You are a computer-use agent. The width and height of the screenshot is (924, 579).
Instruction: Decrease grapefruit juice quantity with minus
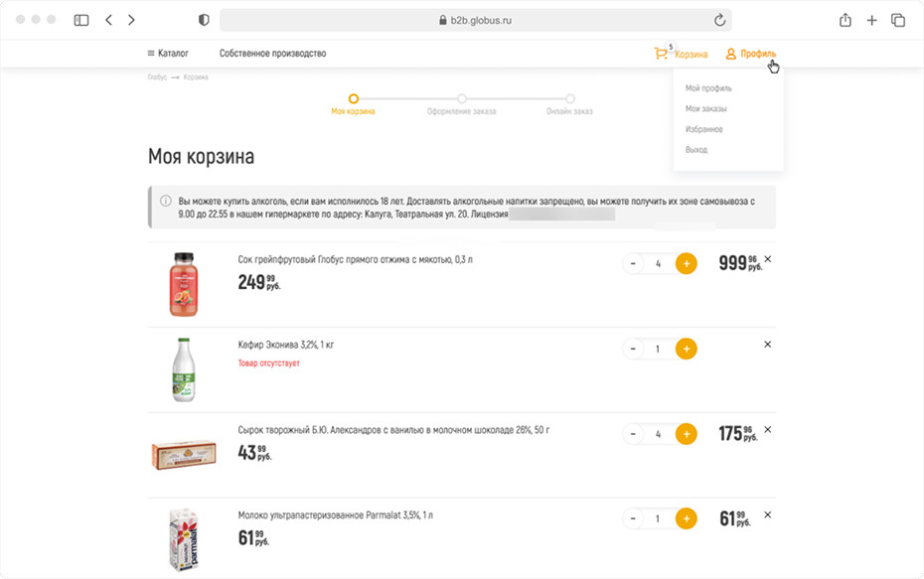[632, 264]
